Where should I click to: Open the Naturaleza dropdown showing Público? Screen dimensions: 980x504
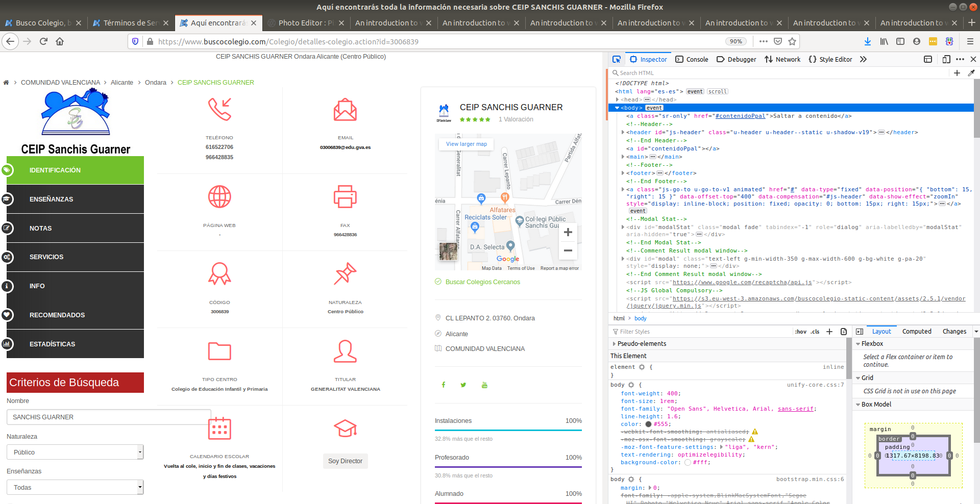click(75, 452)
